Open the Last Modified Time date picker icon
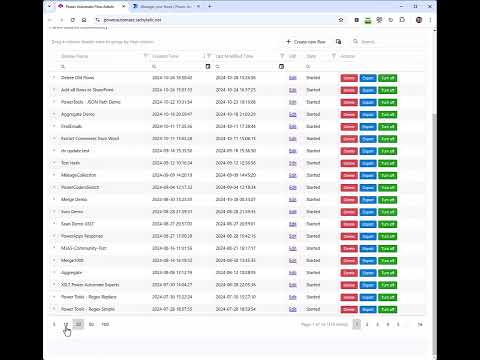This screenshot has height=360, width=480. [281, 66]
